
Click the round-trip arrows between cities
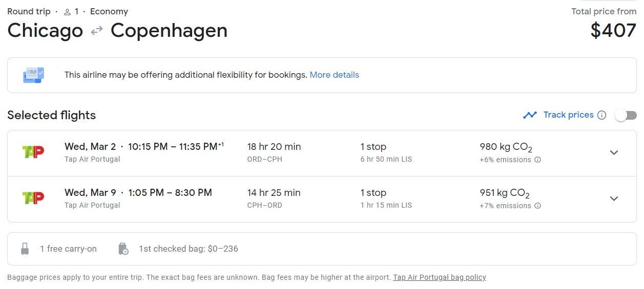pos(97,31)
